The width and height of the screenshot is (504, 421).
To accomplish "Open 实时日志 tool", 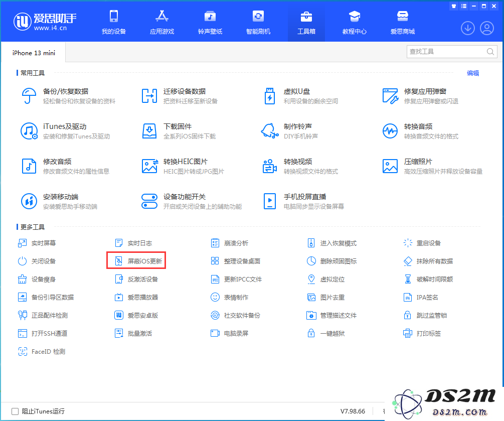I will 133,243.
